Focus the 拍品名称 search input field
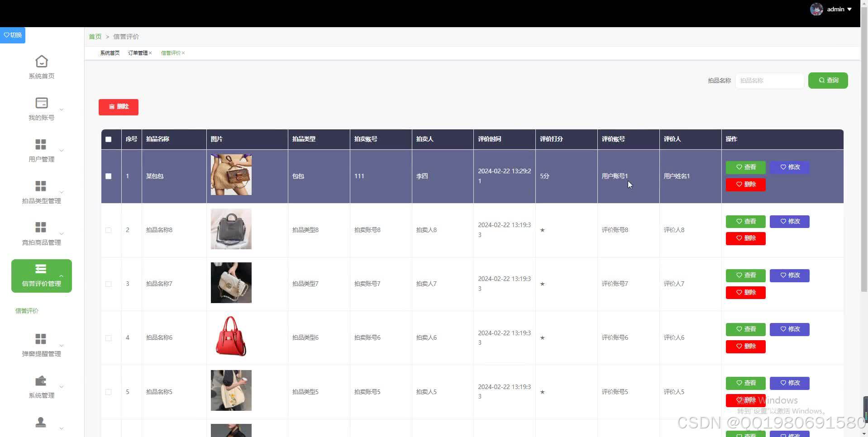Viewport: 868px width, 437px height. (x=769, y=81)
